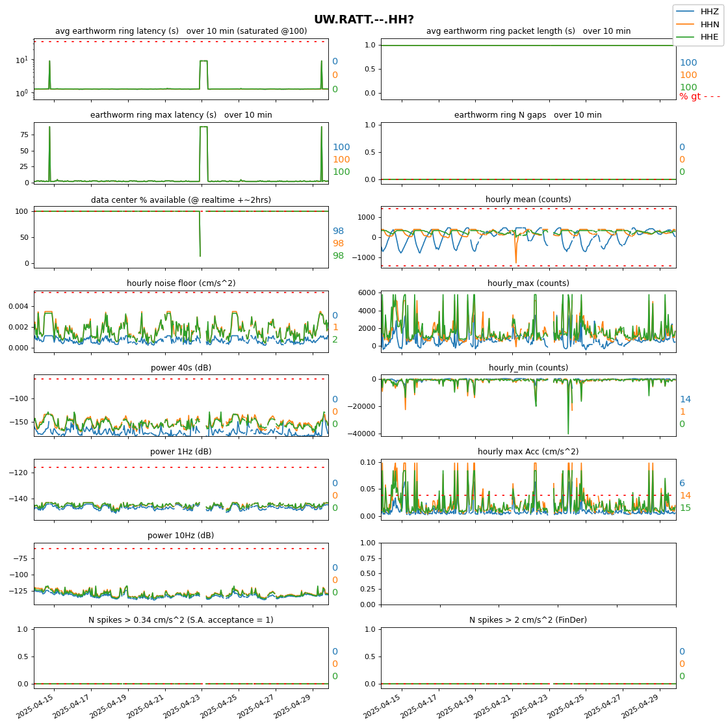728x728 pixels.
Task: Click the blue 100 beside packet length plot
Action: tap(688, 62)
